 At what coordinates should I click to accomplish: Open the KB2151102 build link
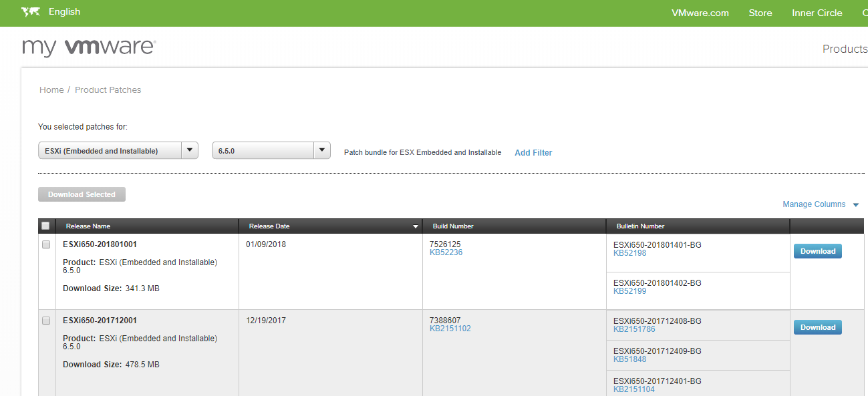pos(450,329)
